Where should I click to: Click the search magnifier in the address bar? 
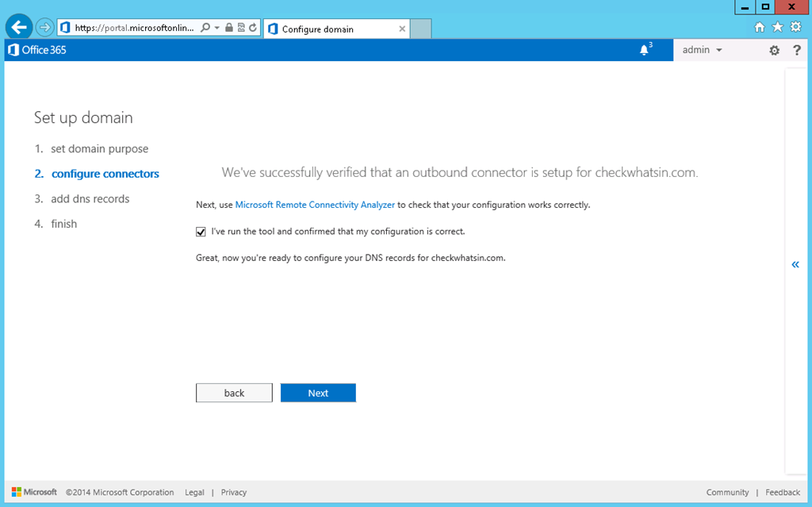[205, 28]
